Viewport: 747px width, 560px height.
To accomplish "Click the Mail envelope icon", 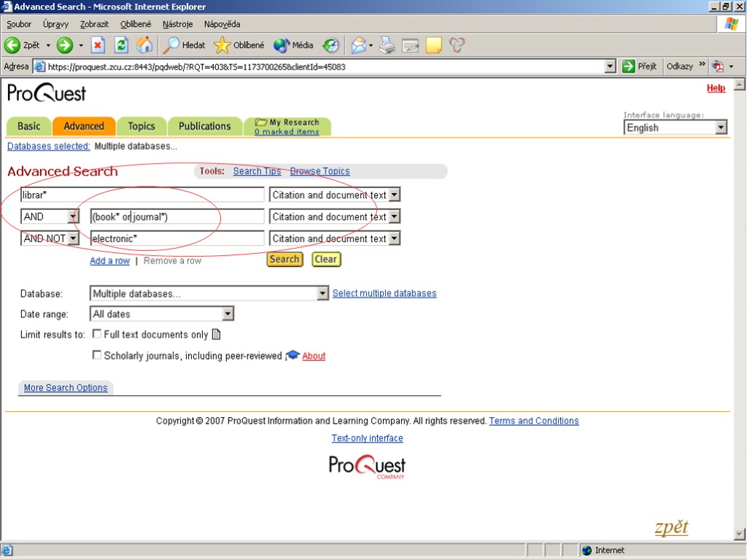I will click(359, 45).
